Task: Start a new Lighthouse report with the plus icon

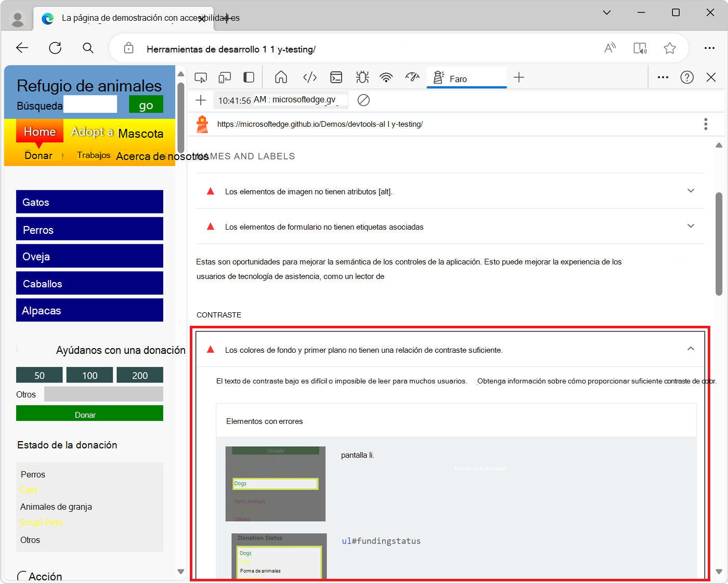Action: coord(201,100)
